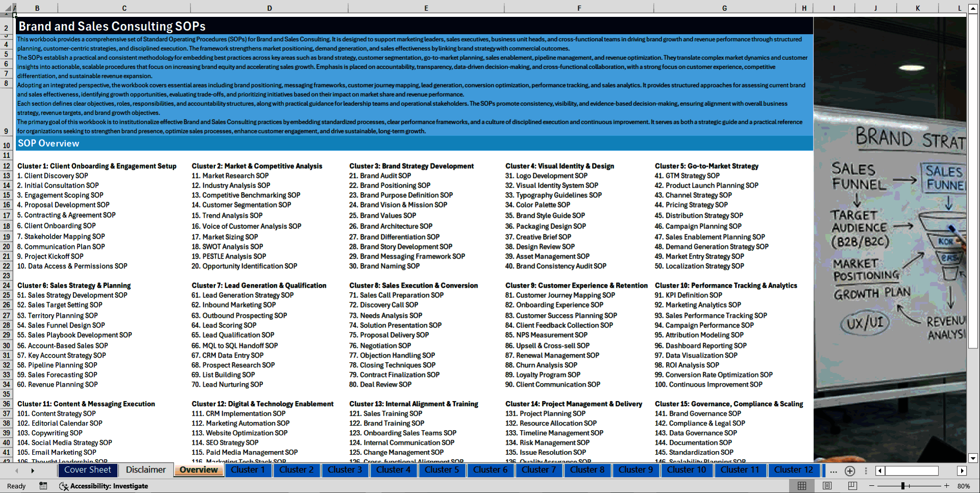
Task: Open the Cluster 9 sheet tab
Action: click(x=635, y=470)
